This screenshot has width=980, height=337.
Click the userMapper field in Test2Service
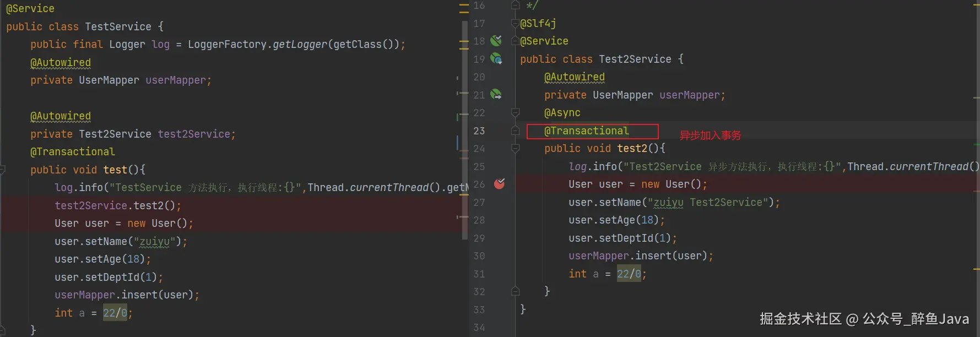690,95
